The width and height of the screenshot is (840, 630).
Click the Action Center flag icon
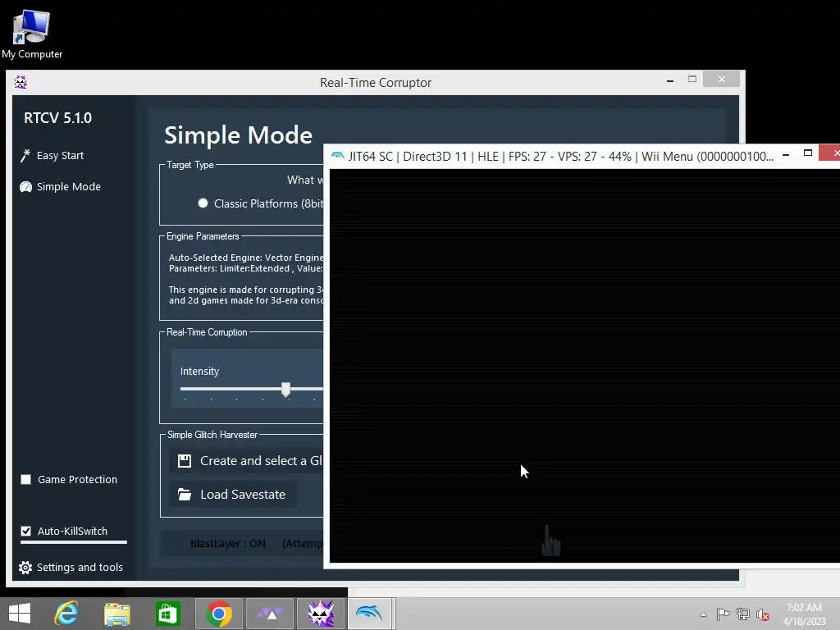click(x=723, y=614)
